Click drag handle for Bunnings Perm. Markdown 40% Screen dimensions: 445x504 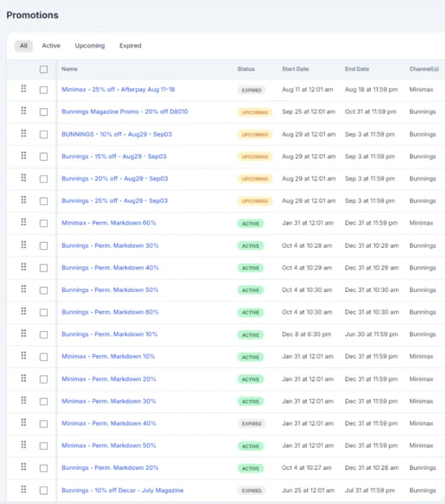(24, 267)
